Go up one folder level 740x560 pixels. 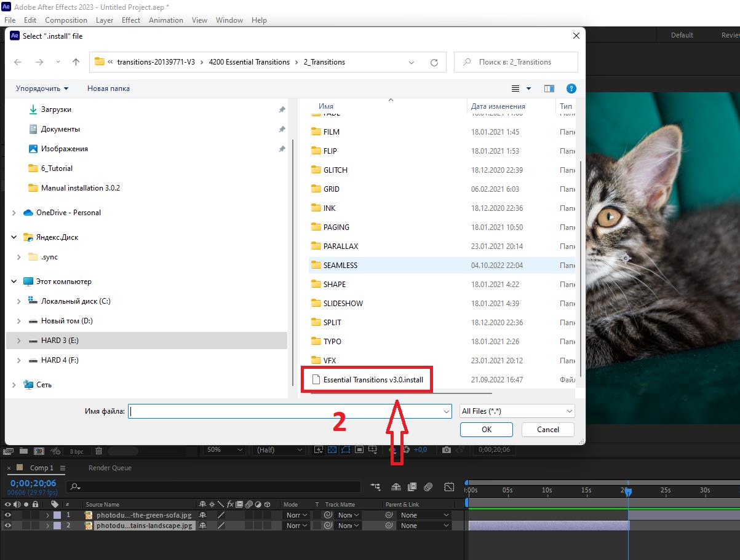coord(76,62)
